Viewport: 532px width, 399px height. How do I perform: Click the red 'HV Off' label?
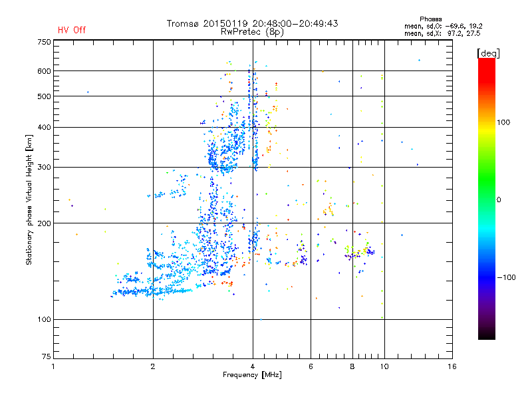coord(72,30)
